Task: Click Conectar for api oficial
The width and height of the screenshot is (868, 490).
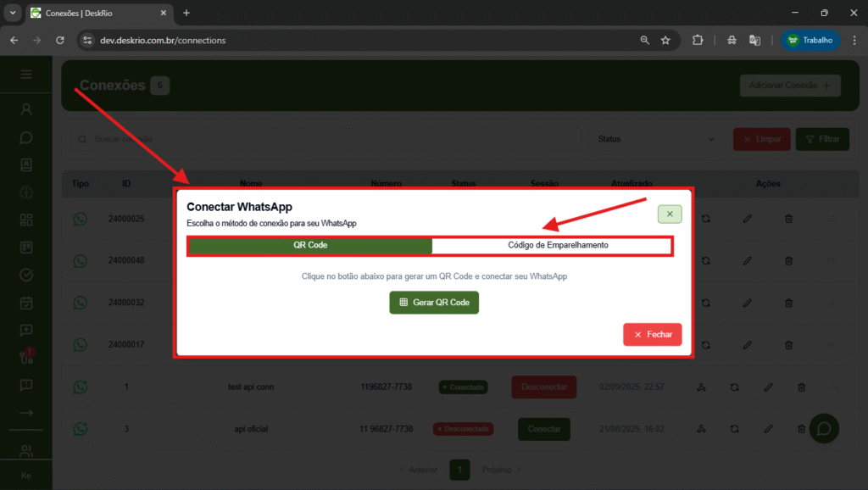Action: [x=543, y=429]
